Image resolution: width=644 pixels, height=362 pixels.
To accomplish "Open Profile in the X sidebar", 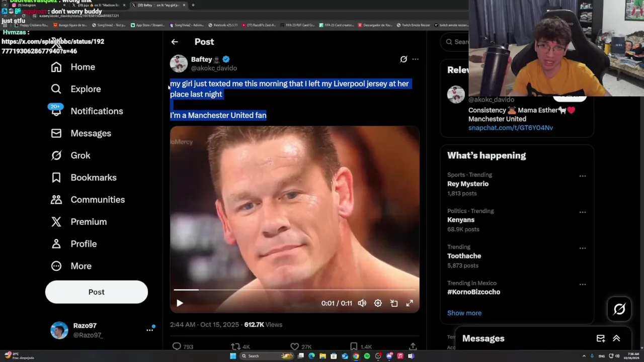I will click(73, 244).
